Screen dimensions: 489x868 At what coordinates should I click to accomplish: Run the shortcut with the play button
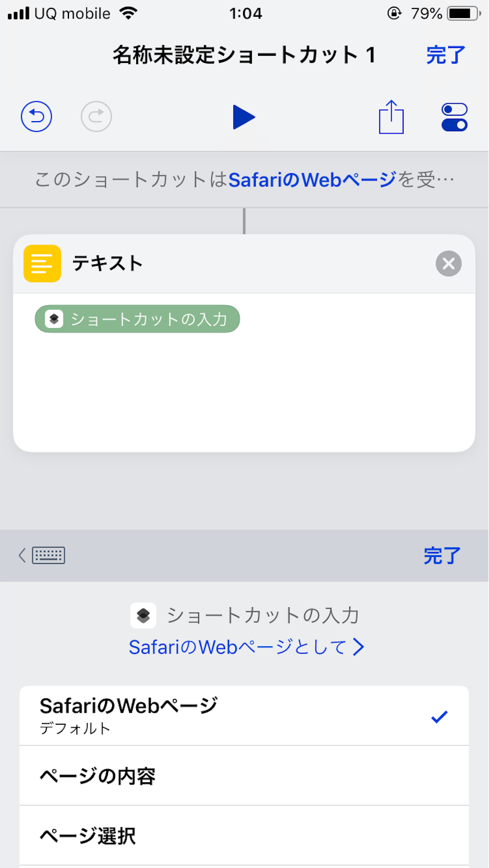[244, 116]
